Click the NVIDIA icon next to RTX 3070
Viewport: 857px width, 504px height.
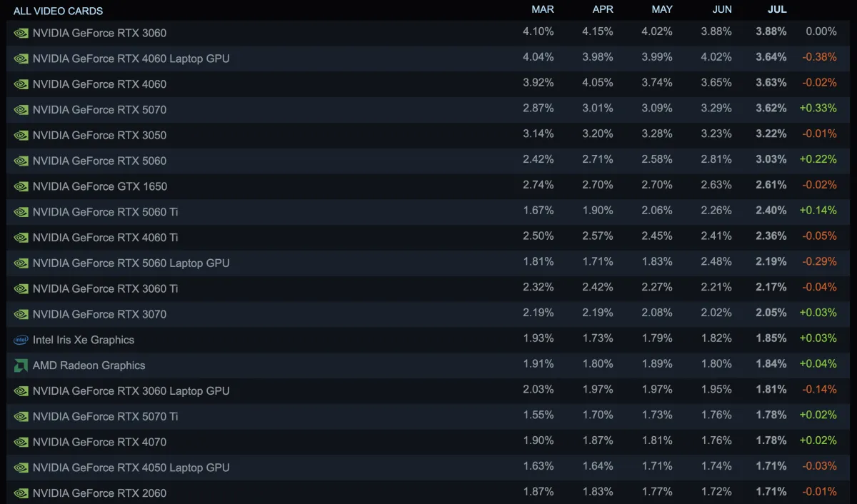click(x=21, y=314)
